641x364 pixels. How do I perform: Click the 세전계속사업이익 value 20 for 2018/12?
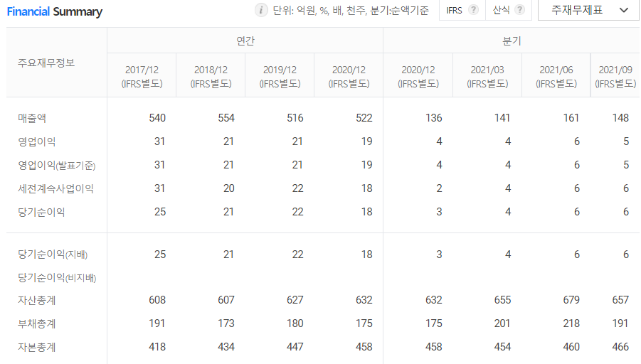(229, 188)
